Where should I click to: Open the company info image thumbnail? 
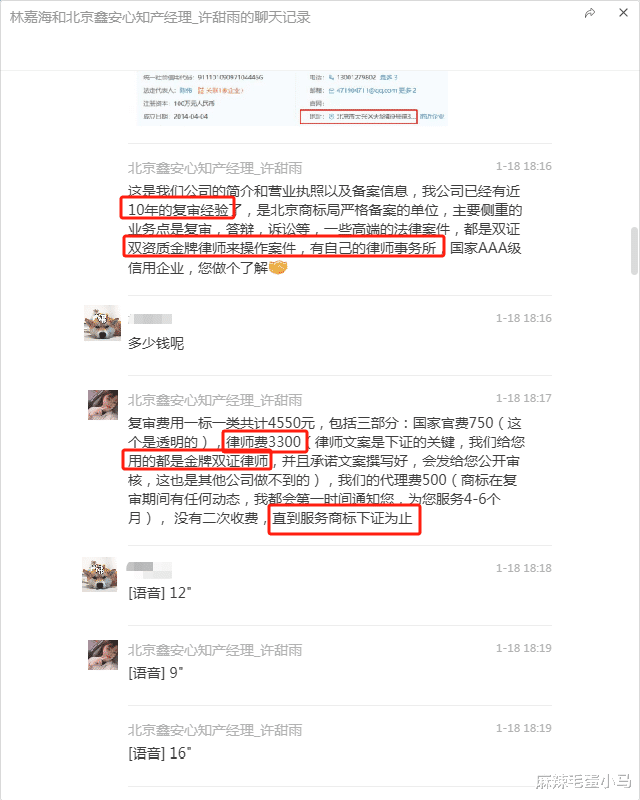pyautogui.click(x=292, y=98)
